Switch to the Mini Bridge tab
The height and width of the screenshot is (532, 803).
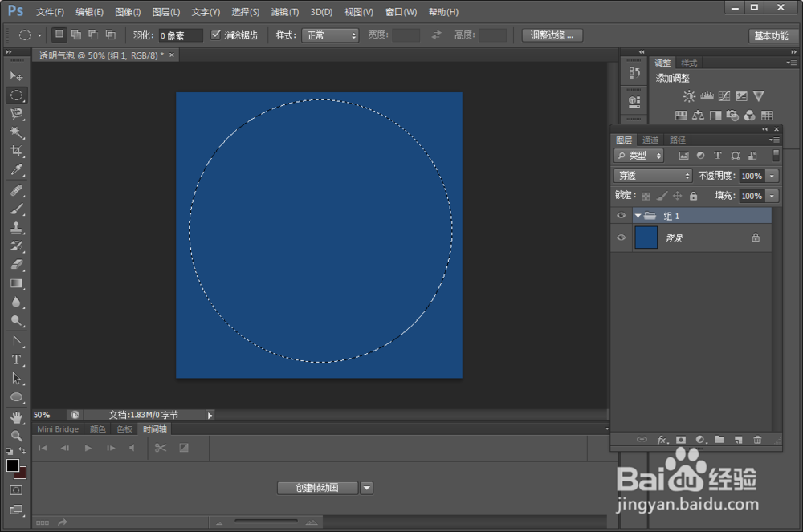[x=58, y=429]
